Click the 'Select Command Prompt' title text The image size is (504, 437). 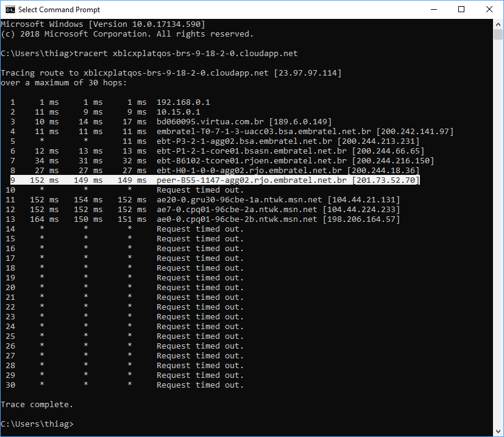59,10
